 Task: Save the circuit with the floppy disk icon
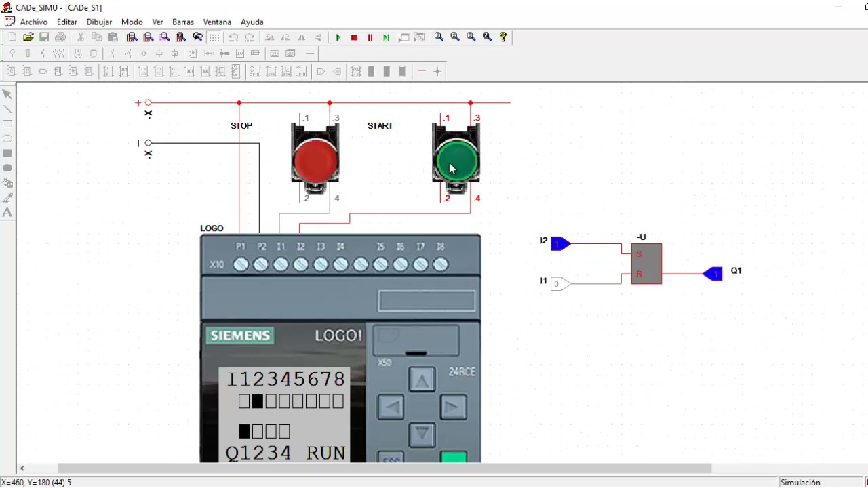pos(44,37)
